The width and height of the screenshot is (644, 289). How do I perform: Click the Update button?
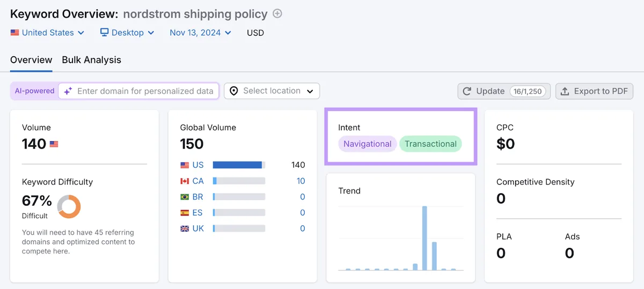(x=504, y=91)
